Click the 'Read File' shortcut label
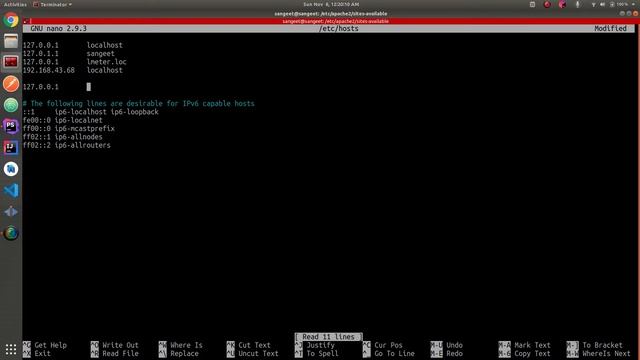This screenshot has height=360, width=640. (x=120, y=353)
